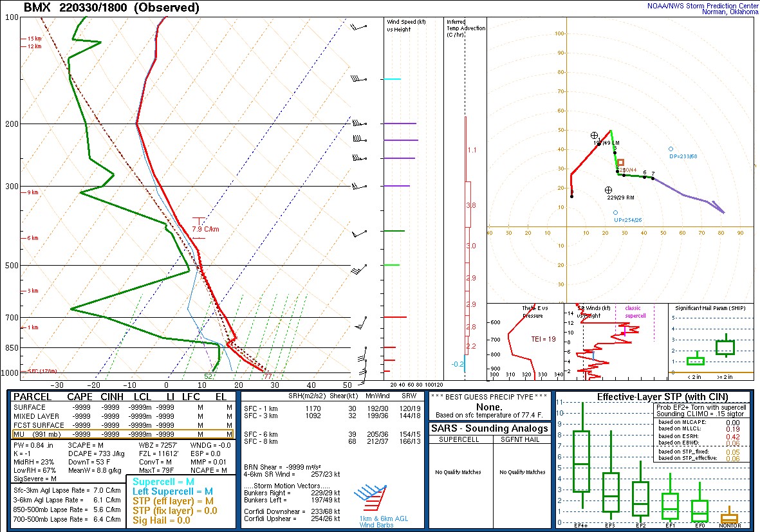Click the 'Supercell = M' text
Image resolution: width=760 pixels, height=532 pixels.
pos(163,482)
